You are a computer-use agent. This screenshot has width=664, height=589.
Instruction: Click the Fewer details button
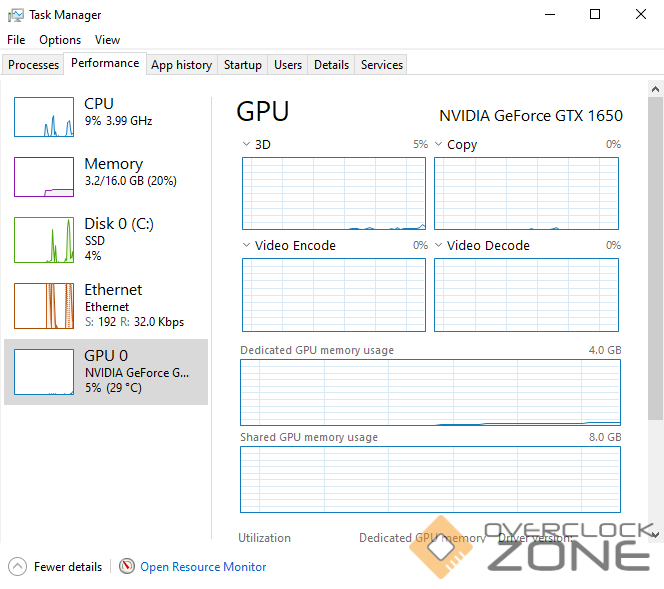68,567
